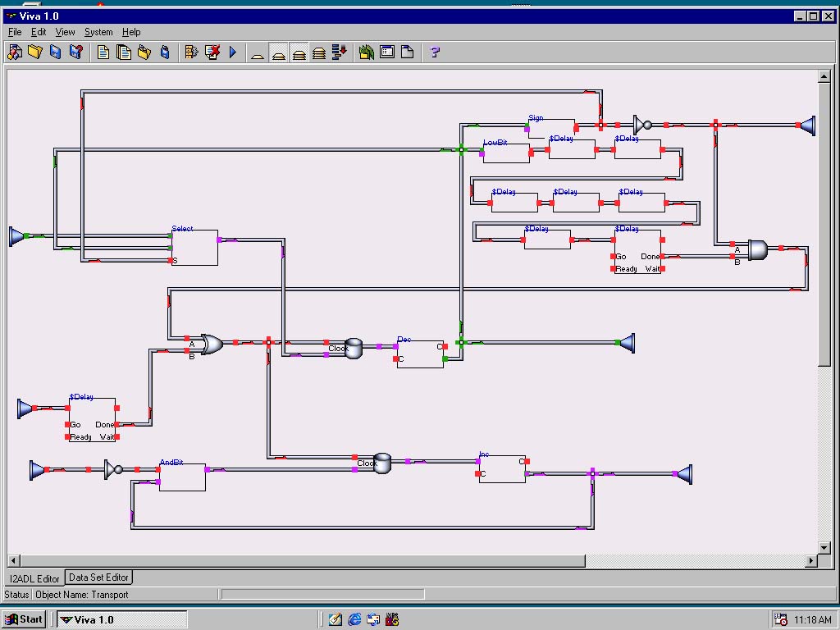Click the horizontal scrollbar right arrow
This screenshot has width=840, height=630.
point(811,561)
